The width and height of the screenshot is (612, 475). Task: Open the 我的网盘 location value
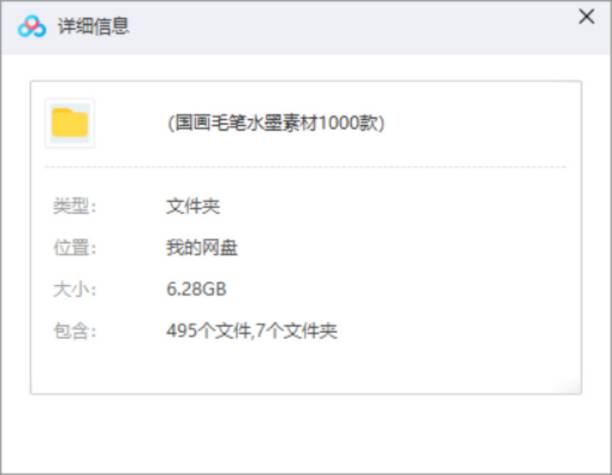pyautogui.click(x=202, y=248)
